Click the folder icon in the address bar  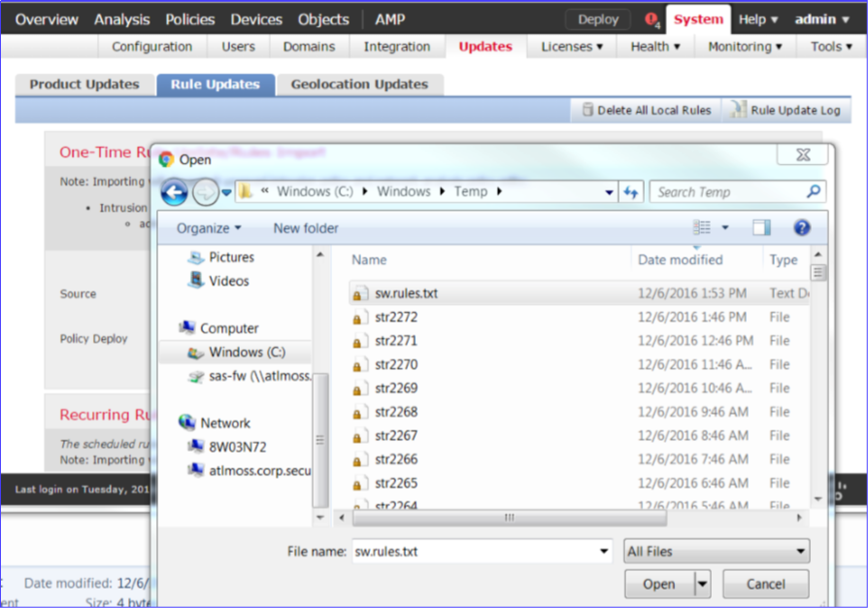[x=247, y=191]
